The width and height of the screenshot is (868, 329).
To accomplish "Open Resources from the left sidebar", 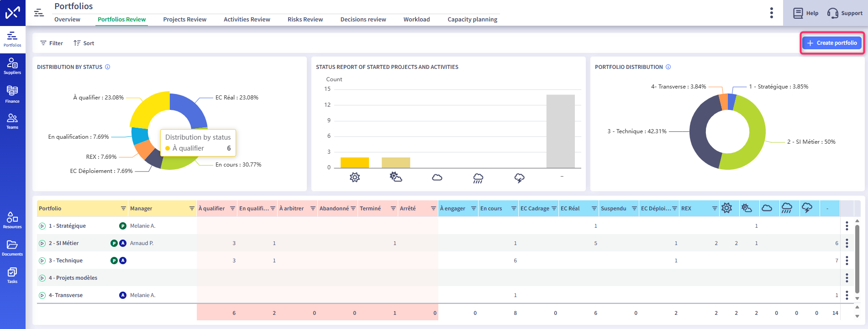I will (x=12, y=220).
